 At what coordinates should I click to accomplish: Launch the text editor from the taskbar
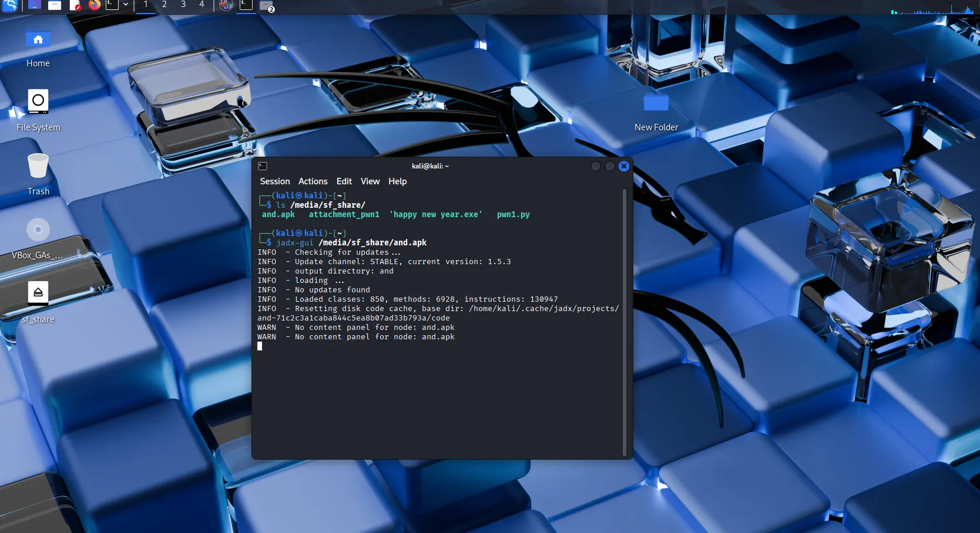point(75,6)
